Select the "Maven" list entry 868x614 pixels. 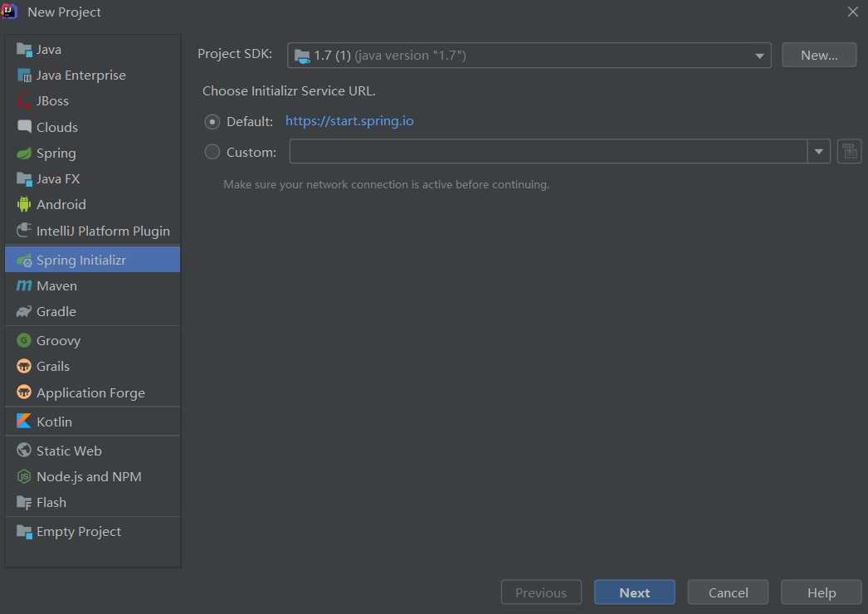pyautogui.click(x=92, y=285)
